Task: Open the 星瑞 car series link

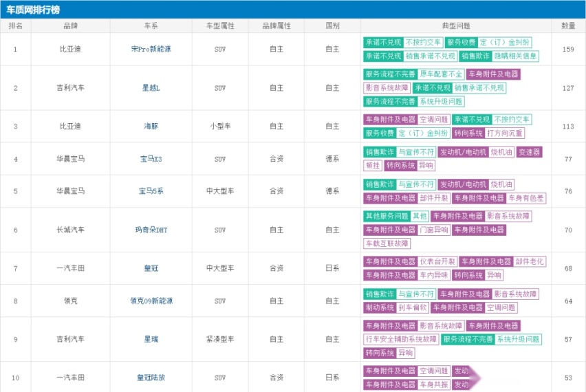Action: (151, 339)
